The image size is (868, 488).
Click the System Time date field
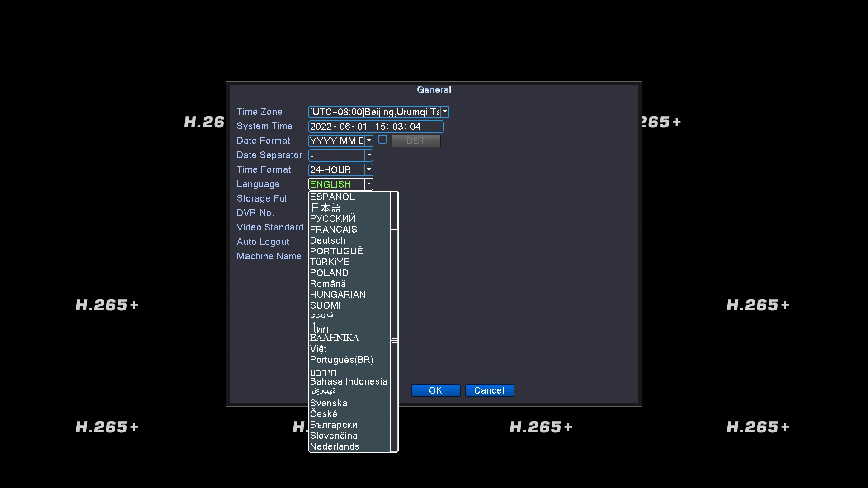[x=339, y=127]
